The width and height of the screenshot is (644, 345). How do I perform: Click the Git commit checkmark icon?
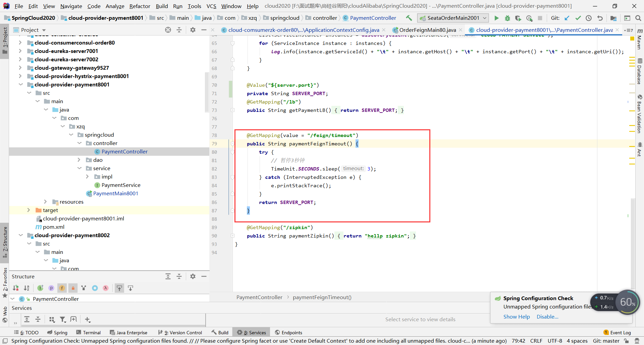click(x=578, y=18)
